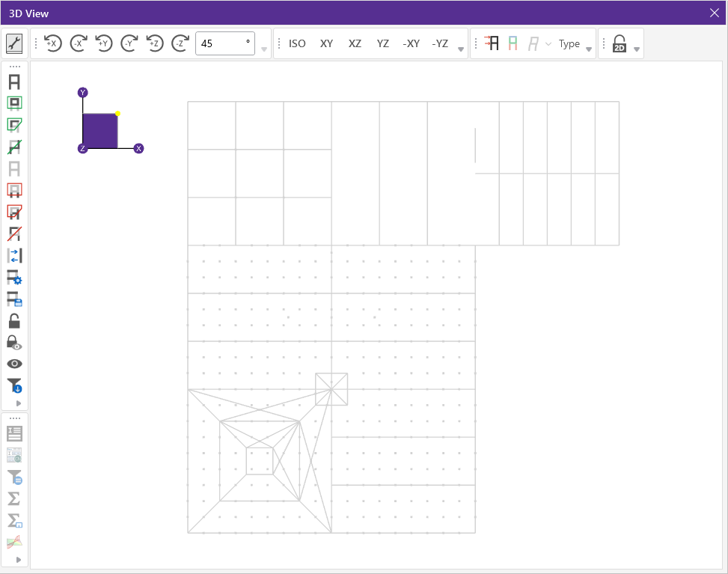Toggle the 2D lock mode button
Screen dimensions: 728x574
[x=620, y=43]
